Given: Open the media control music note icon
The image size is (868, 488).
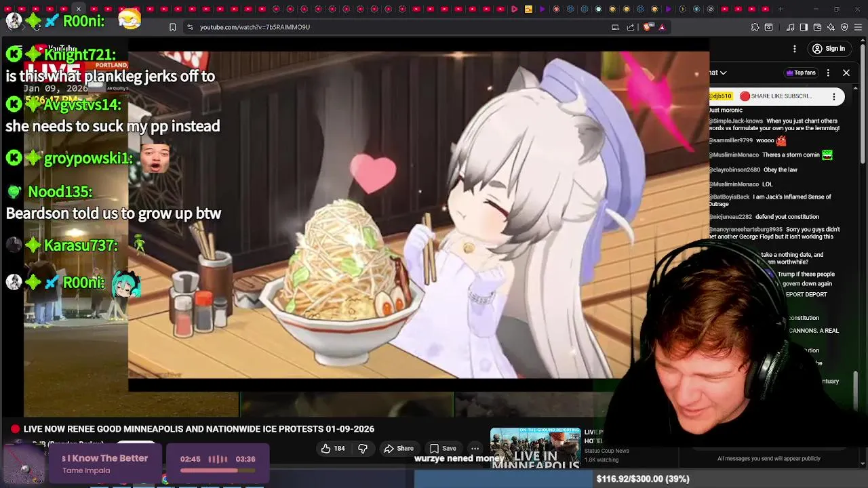Looking at the screenshot, I should click(x=791, y=27).
